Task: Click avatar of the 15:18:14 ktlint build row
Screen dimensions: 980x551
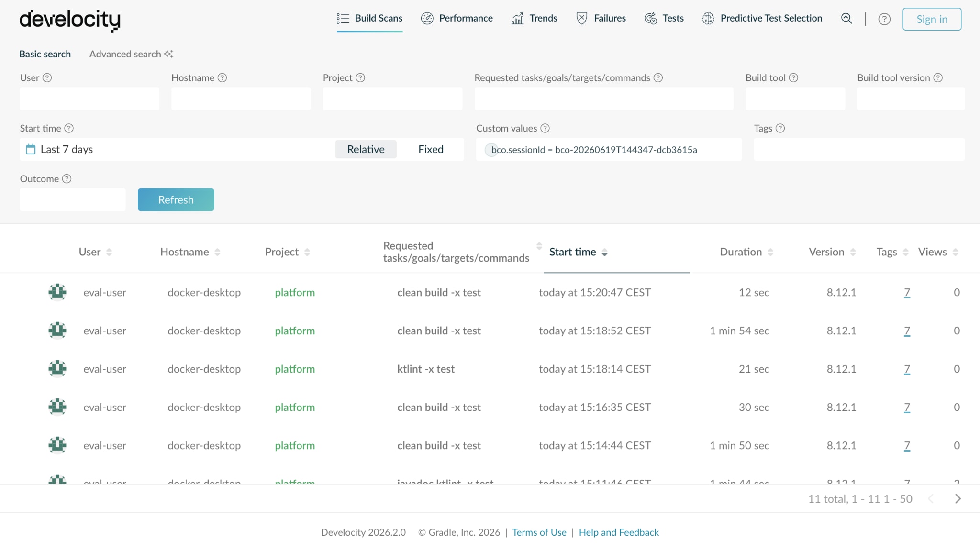Action: [x=57, y=368]
